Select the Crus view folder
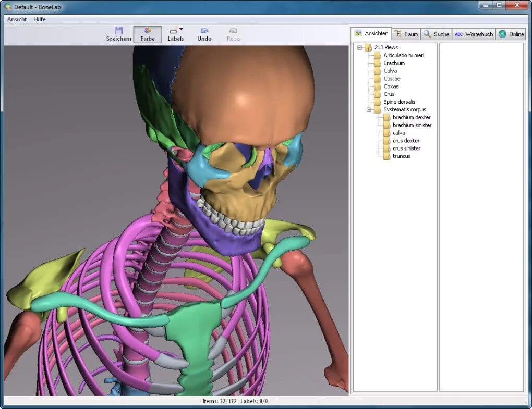 pyautogui.click(x=389, y=94)
